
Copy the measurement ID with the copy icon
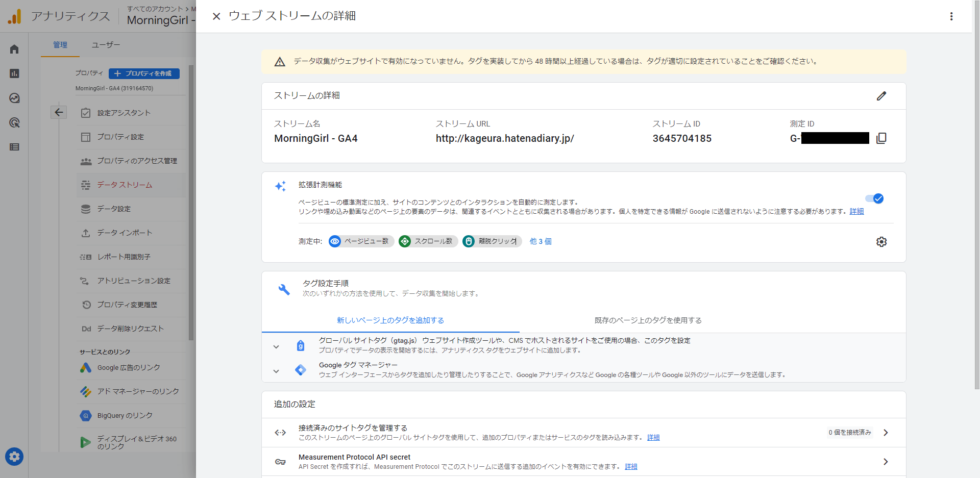tap(881, 138)
